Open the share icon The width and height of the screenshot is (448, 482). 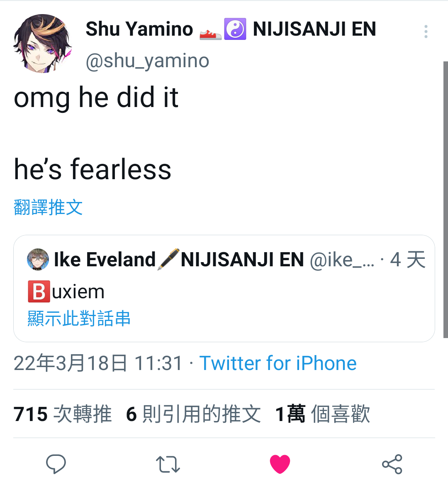[392, 464]
